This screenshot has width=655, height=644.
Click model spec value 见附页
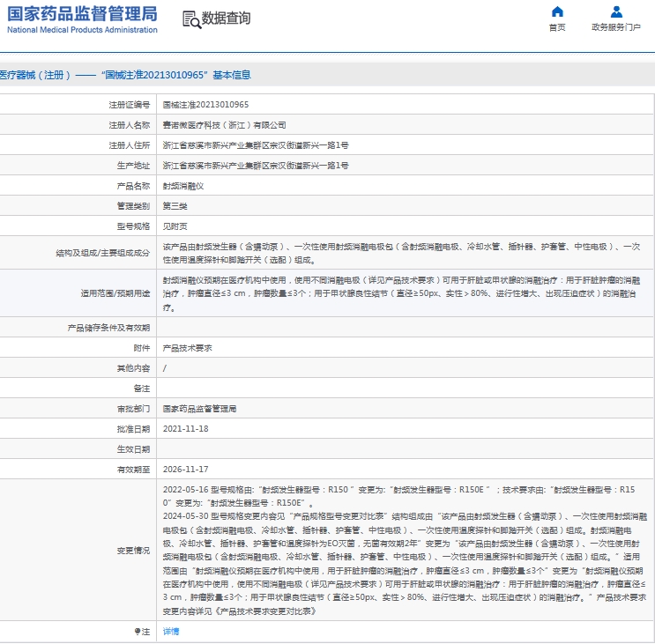click(x=175, y=226)
